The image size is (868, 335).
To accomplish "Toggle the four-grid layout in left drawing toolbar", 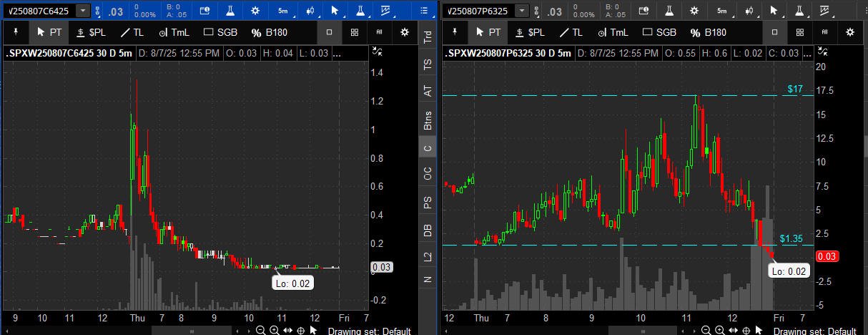I will point(355,32).
